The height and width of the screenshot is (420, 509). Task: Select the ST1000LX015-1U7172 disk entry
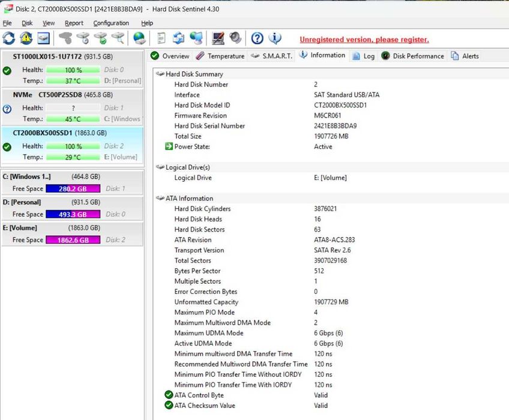point(73,68)
